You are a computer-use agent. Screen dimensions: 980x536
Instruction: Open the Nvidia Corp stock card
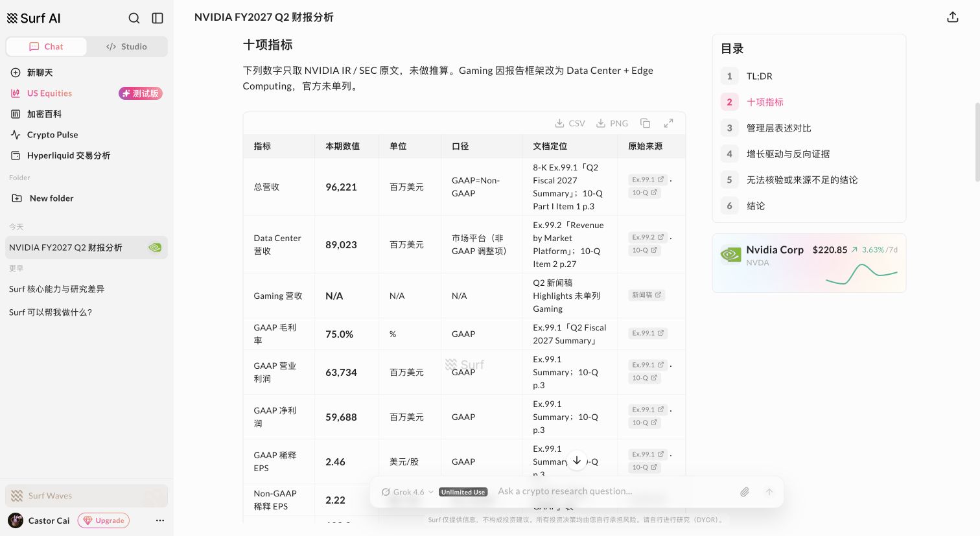[x=809, y=263]
